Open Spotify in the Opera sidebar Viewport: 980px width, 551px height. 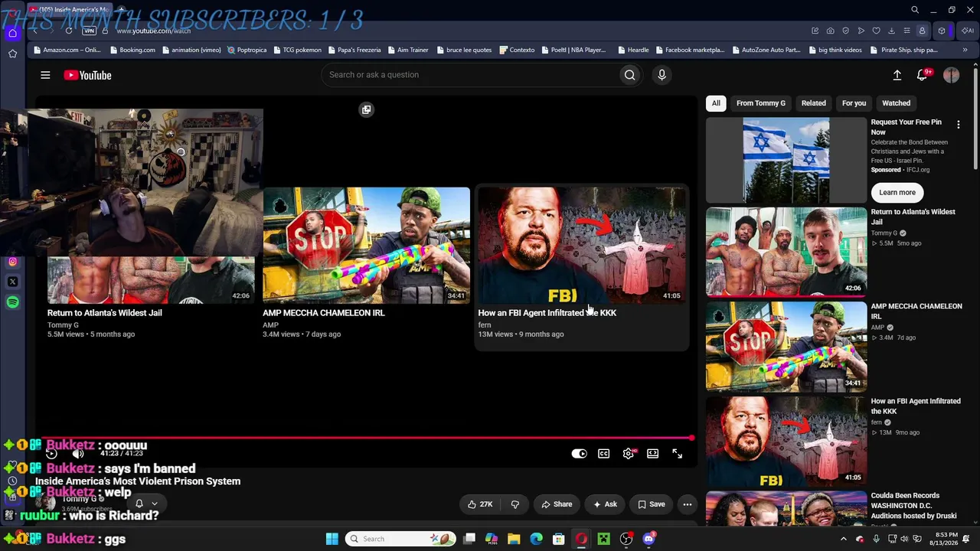(12, 302)
